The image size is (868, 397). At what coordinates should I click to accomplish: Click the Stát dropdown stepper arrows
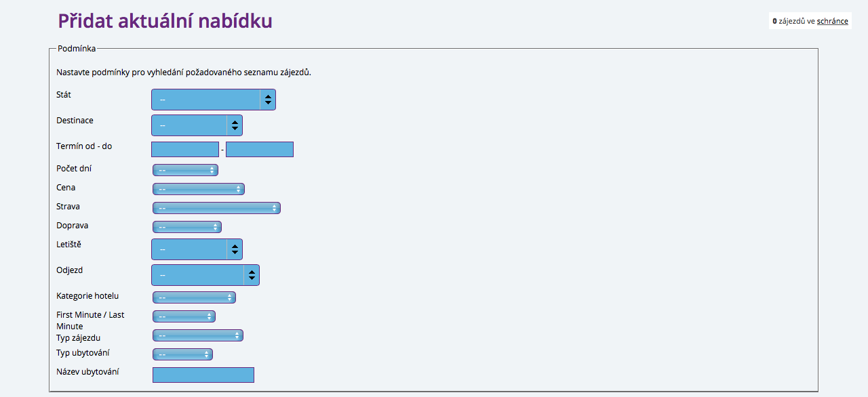268,100
